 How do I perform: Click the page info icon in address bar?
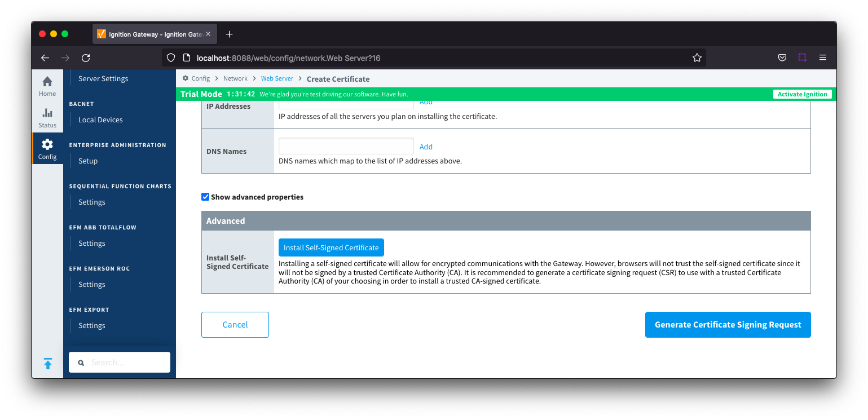(187, 58)
